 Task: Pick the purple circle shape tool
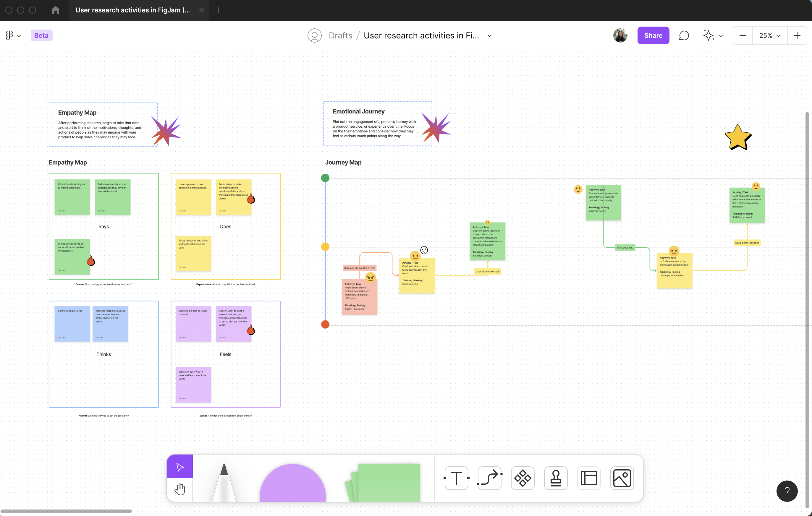(292, 484)
